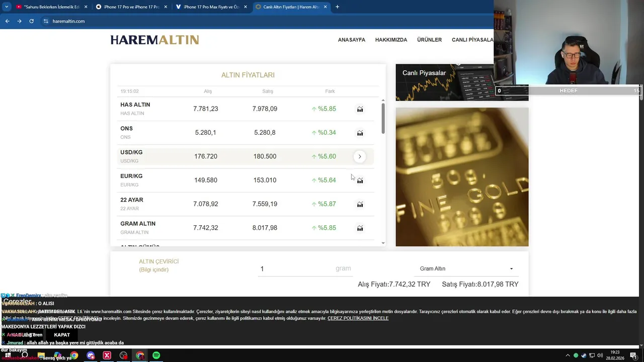Image resolution: width=644 pixels, height=362 pixels.
Task: Open a new browser tab with plus
Action: [x=337, y=7]
